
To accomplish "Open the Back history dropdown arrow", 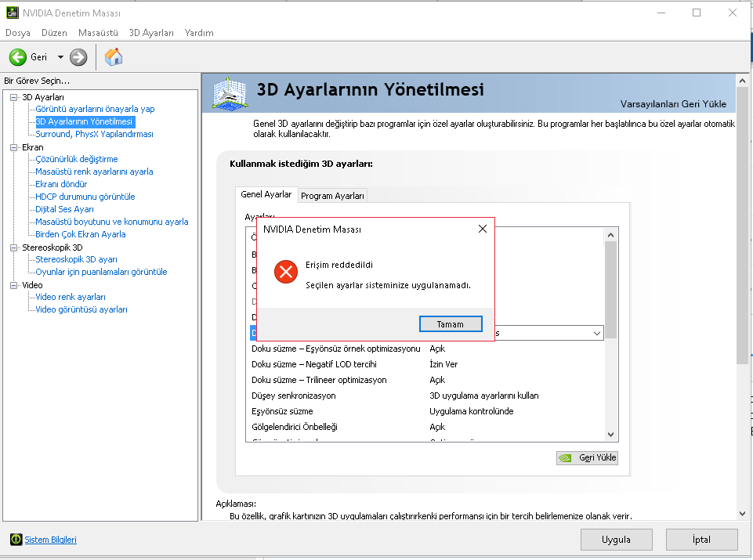I will click(60, 57).
